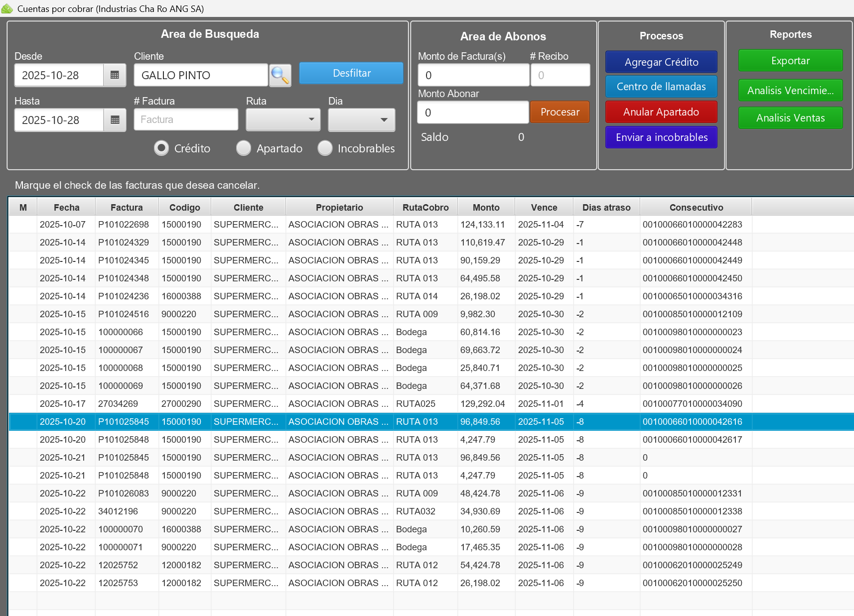Select the Apartado radio option

pos(244,148)
